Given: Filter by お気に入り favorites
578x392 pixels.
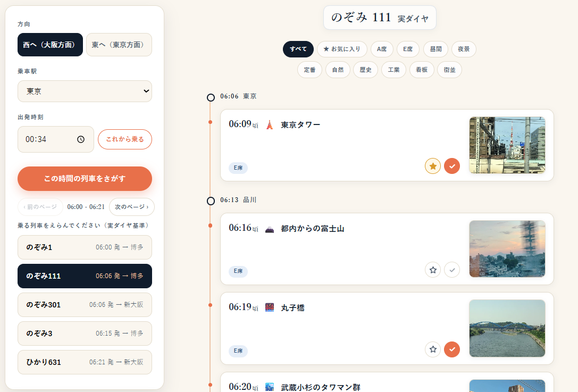Looking at the screenshot, I should point(342,49).
